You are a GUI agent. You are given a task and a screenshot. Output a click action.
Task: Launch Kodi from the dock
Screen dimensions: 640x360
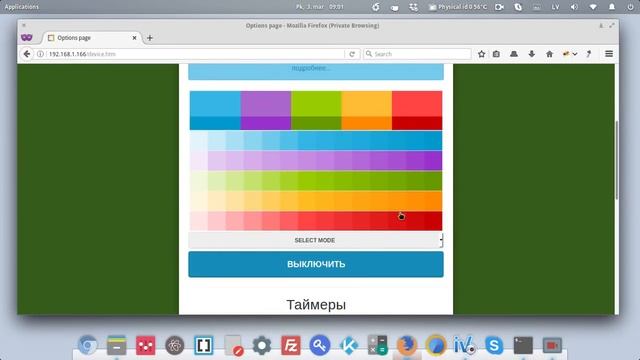click(x=349, y=345)
